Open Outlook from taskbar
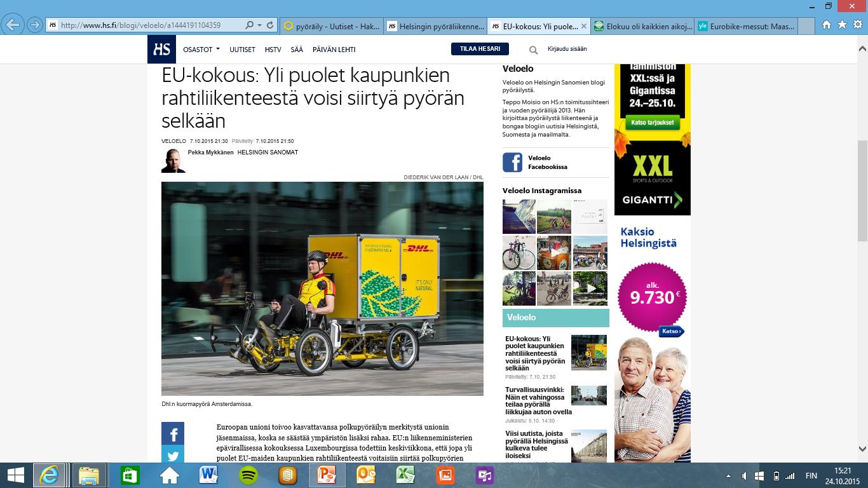 pos(366,475)
